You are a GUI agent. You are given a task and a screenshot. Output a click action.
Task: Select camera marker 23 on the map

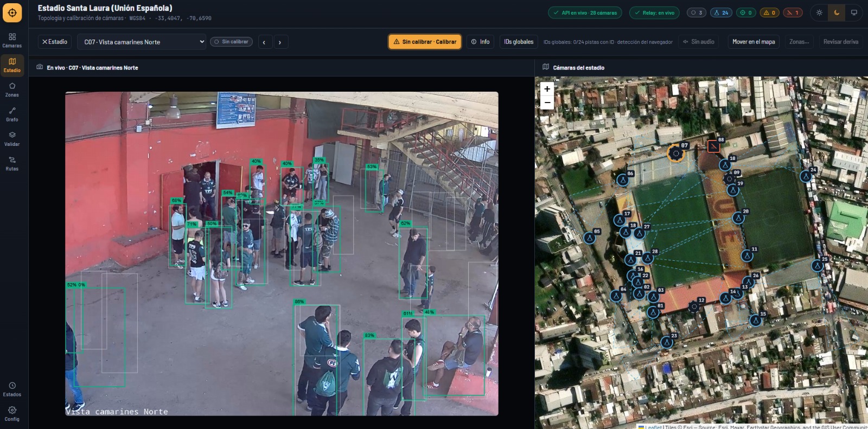667,342
